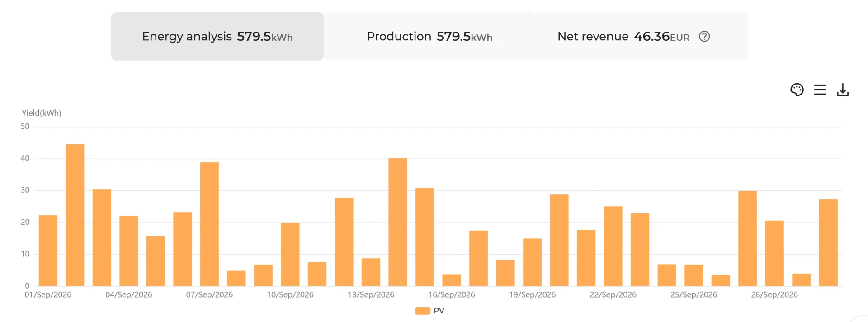Select the bar above the 28/Sep/2026 label
Viewport: 868px width, 322px height.
(774, 253)
